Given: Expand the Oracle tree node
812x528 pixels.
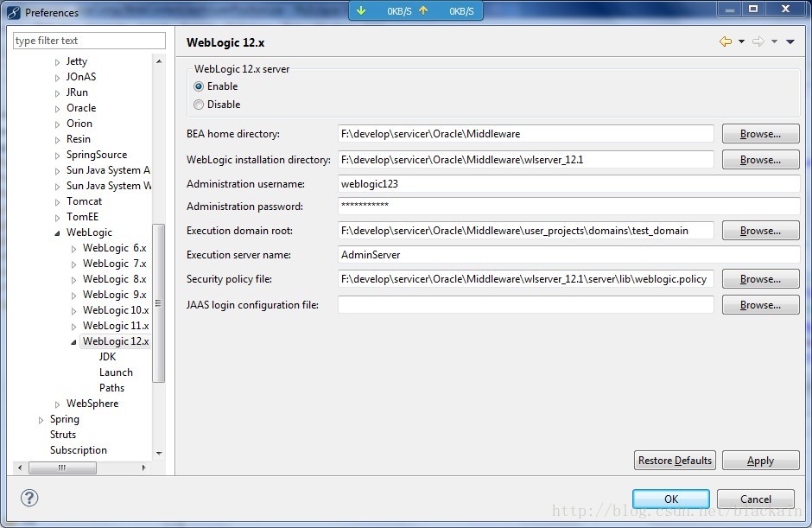Looking at the screenshot, I should pyautogui.click(x=58, y=109).
